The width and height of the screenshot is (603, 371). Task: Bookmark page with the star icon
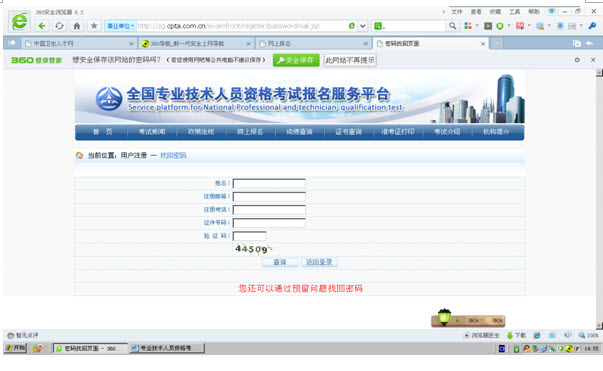pyautogui.click(x=94, y=26)
